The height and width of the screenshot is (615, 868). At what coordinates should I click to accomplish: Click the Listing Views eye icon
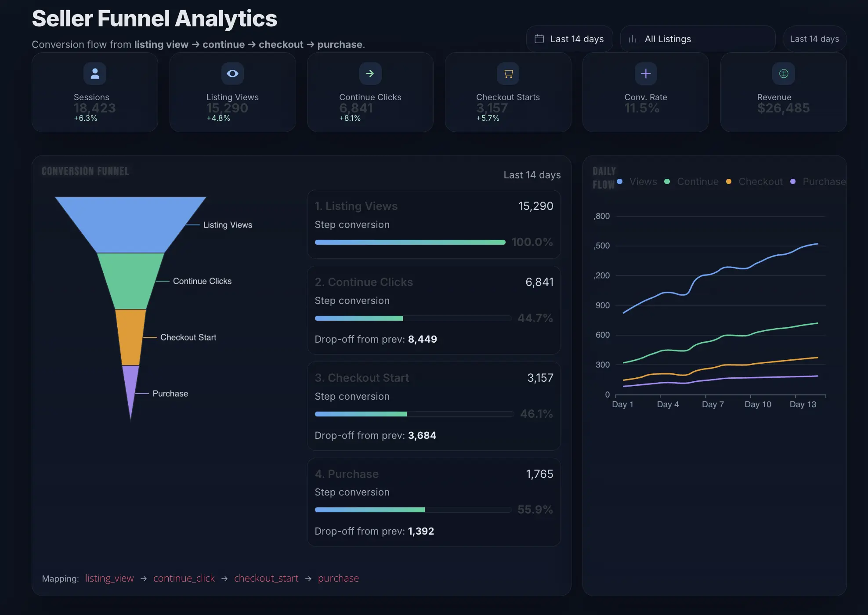click(232, 73)
